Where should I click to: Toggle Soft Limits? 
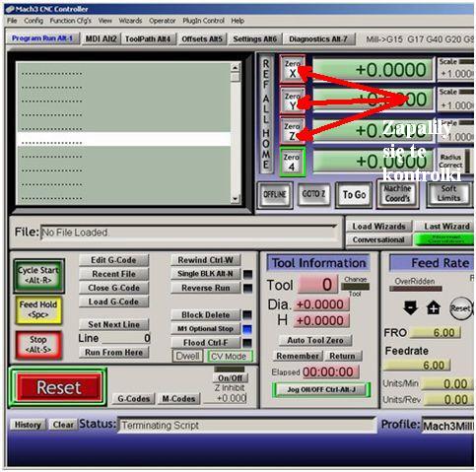click(448, 194)
